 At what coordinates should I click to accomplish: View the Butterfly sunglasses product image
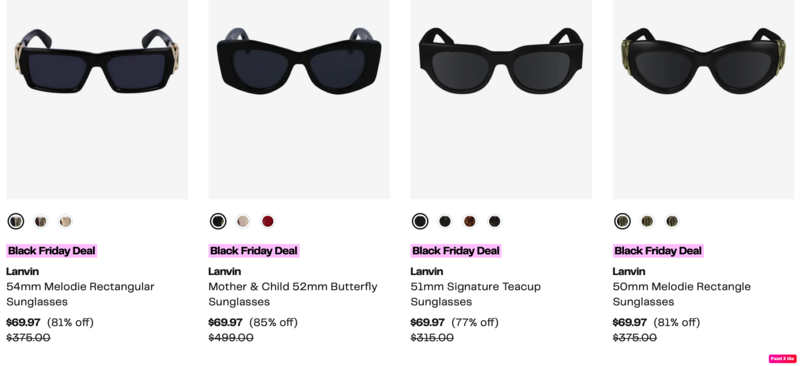tap(299, 100)
